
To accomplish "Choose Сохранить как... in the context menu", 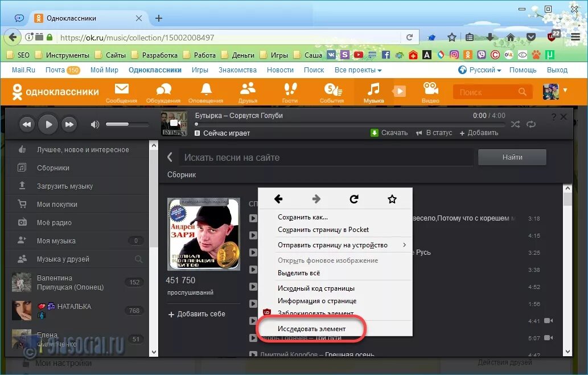I will [303, 217].
